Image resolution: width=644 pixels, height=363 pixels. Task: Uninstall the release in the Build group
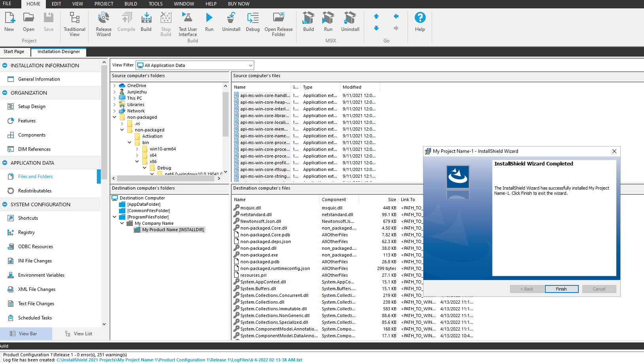pos(231,22)
